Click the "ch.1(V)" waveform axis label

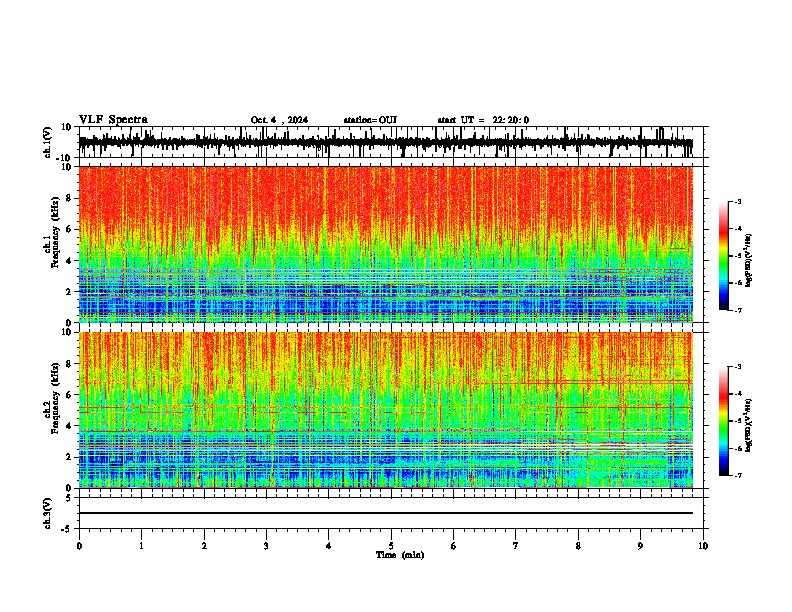tap(47, 142)
